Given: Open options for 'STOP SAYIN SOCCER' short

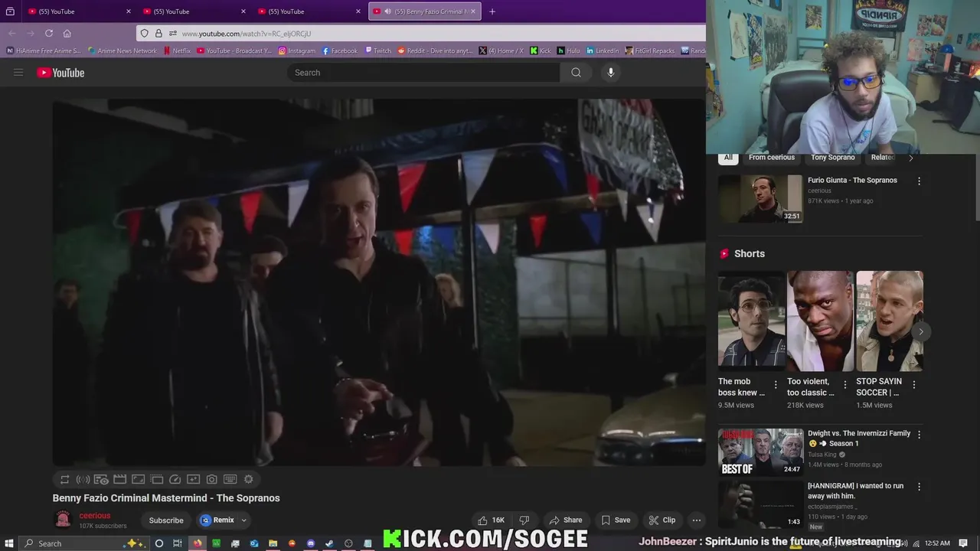Looking at the screenshot, I should pyautogui.click(x=914, y=385).
